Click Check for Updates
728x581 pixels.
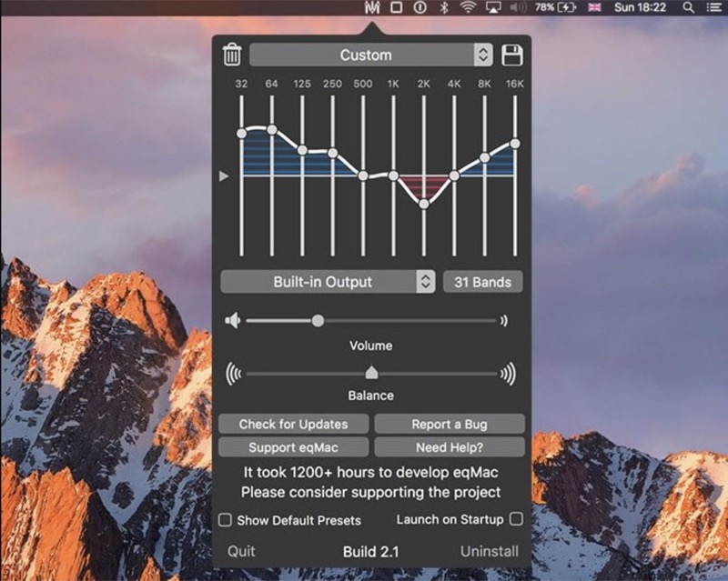(293, 424)
